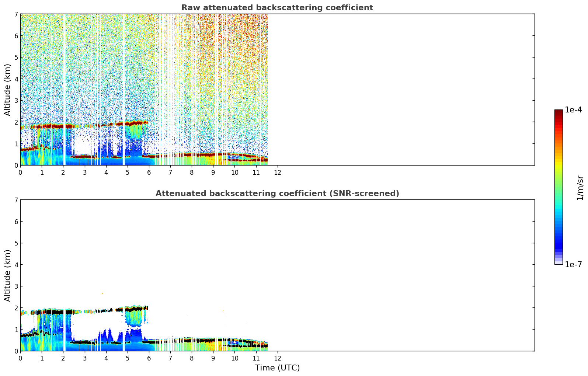Click the colorbar's '1e-7' minimum label
Viewport: 588px width, 376px height.
(573, 265)
